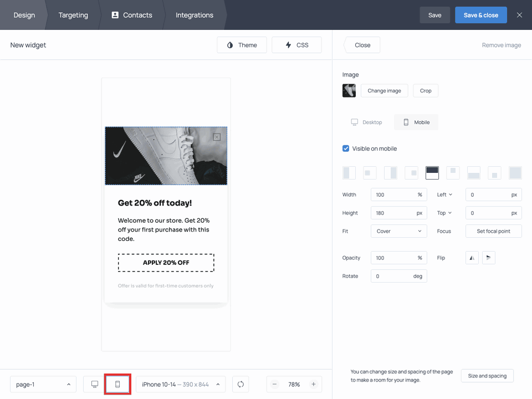532x399 pixels.
Task: Choose the bottom image position layout
Action: 474,172
